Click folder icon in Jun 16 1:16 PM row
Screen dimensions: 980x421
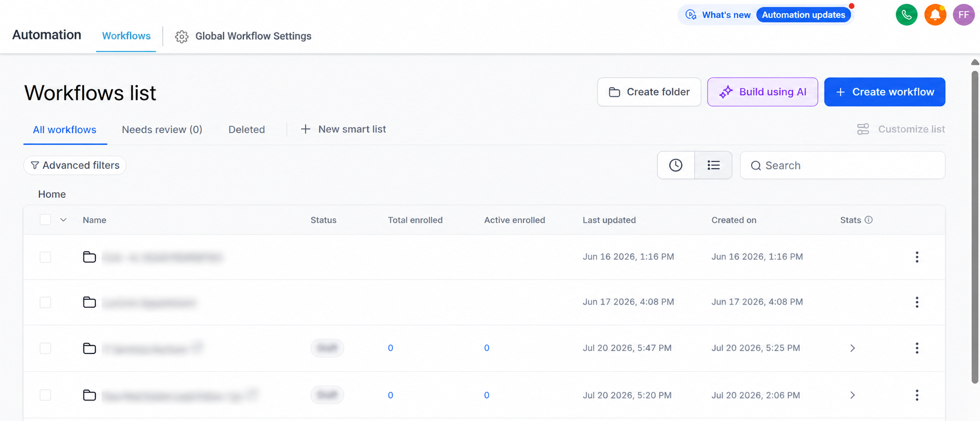pyautogui.click(x=90, y=257)
